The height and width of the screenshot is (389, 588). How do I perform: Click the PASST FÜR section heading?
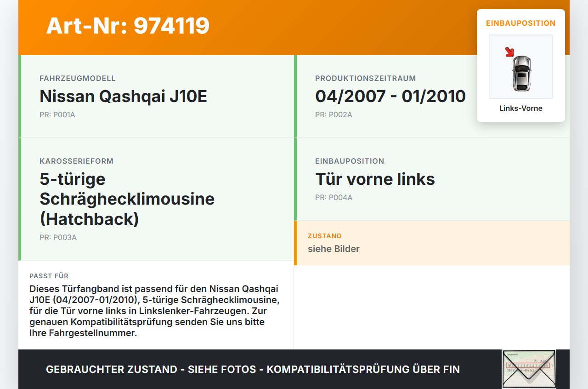(x=49, y=276)
